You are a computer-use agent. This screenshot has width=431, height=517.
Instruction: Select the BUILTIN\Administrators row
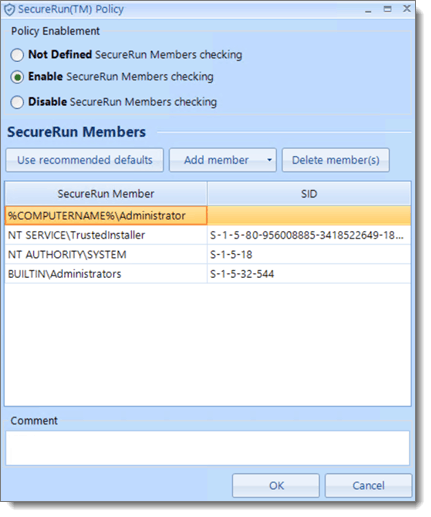tap(208, 274)
